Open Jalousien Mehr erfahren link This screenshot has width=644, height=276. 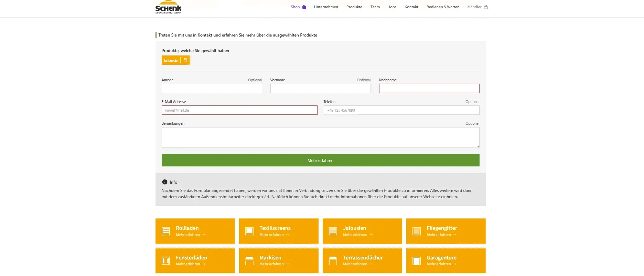(358, 235)
